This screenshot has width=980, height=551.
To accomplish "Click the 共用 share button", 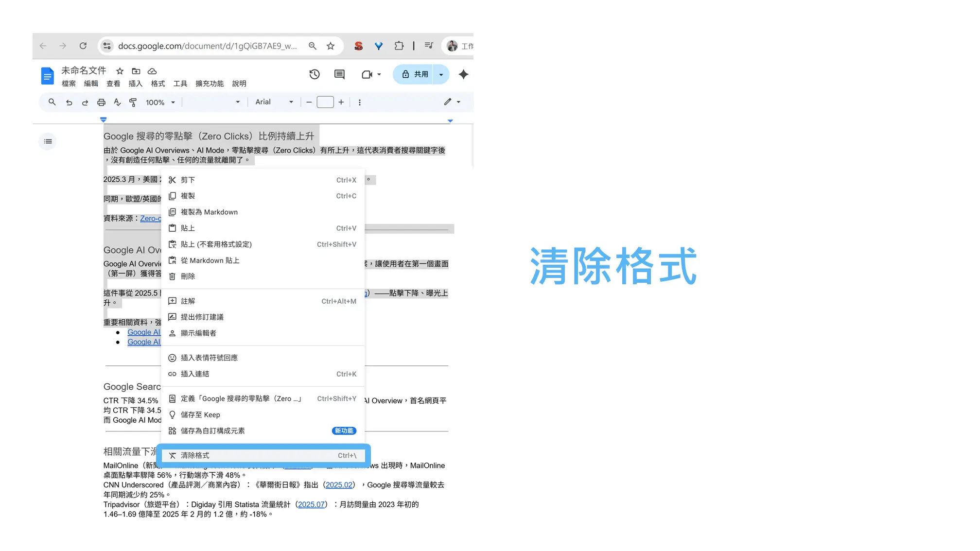I will tap(415, 74).
